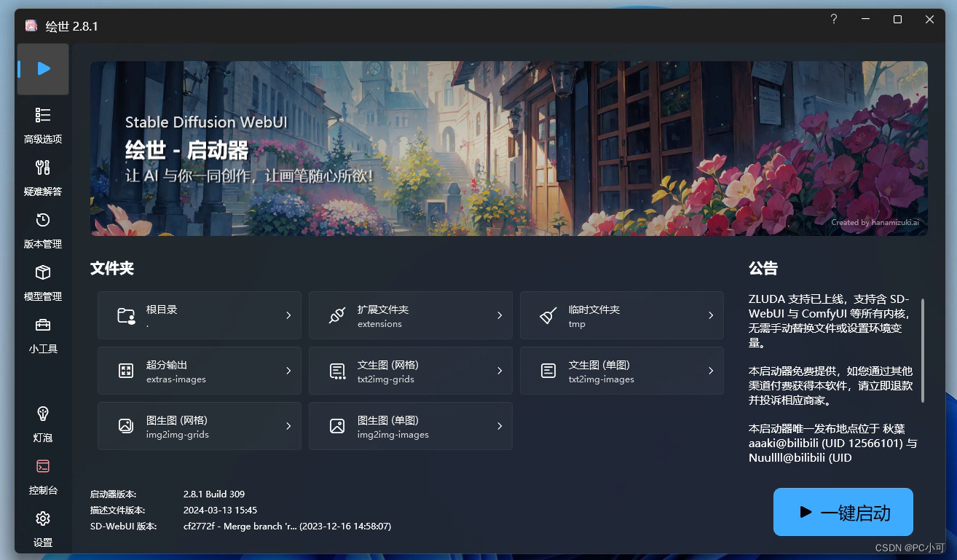
Task: Open 设置 gear icon
Action: point(43,518)
